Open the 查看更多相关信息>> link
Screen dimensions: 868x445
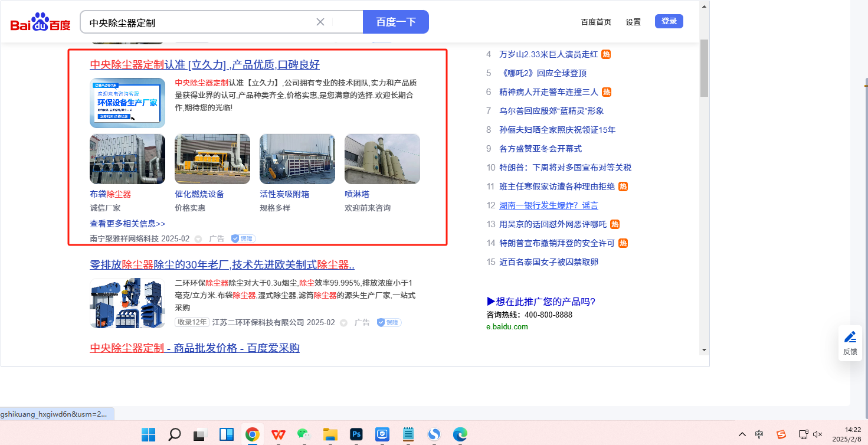(127, 224)
